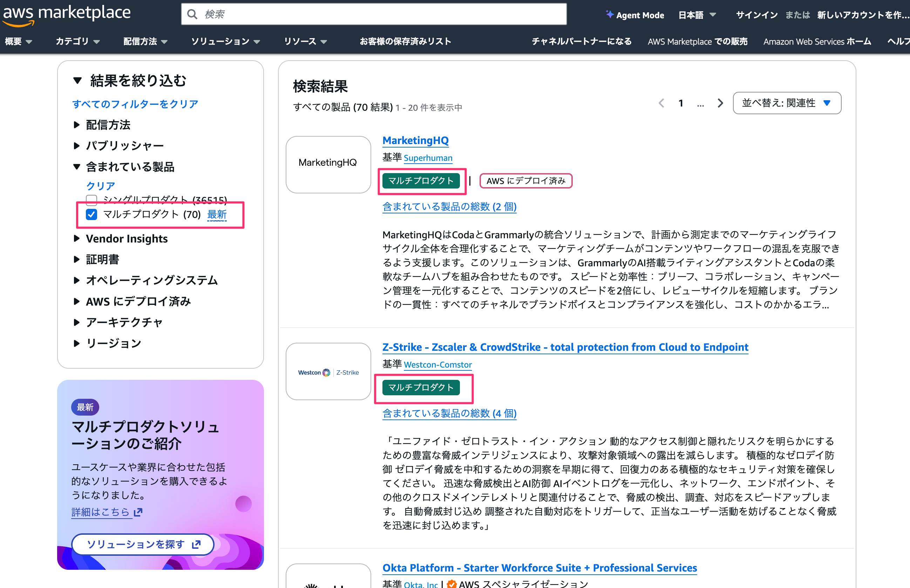
Task: Click previous results page arrow
Action: [x=661, y=103]
